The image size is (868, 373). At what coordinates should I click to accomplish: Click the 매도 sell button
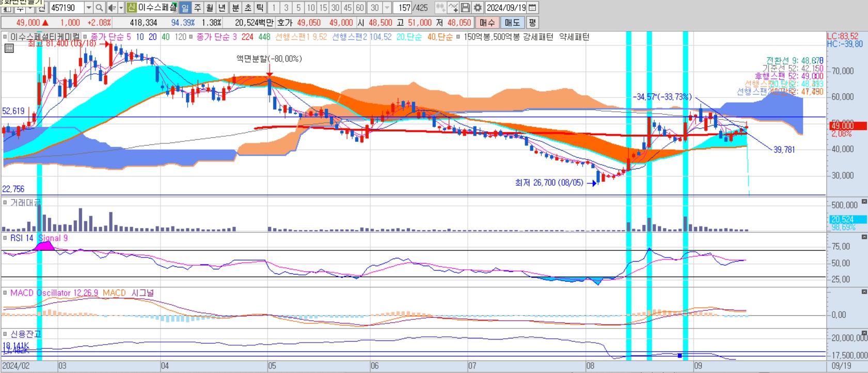pyautogui.click(x=512, y=23)
